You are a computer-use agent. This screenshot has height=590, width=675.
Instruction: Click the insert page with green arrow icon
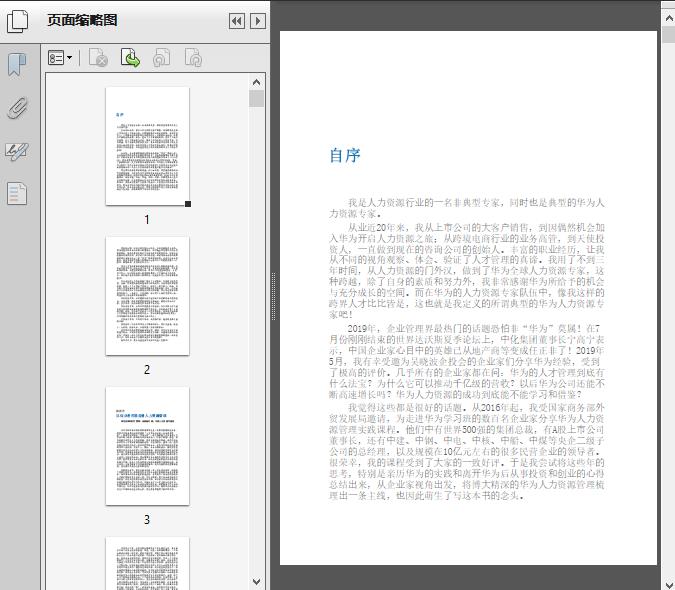(130, 58)
